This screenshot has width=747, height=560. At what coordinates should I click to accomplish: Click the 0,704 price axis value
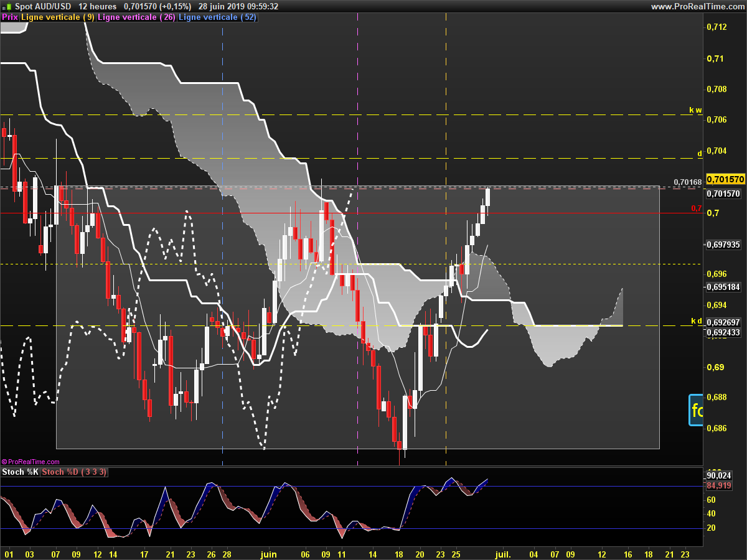pos(716,151)
